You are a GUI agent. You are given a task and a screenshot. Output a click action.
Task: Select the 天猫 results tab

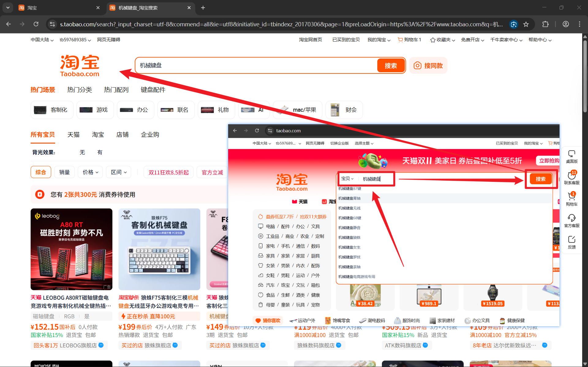(x=73, y=135)
